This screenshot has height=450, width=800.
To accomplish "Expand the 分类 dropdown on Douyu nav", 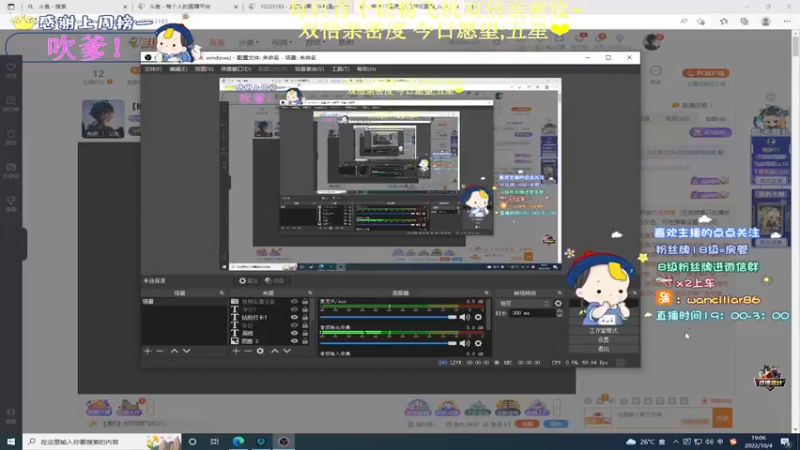I will tap(248, 42).
